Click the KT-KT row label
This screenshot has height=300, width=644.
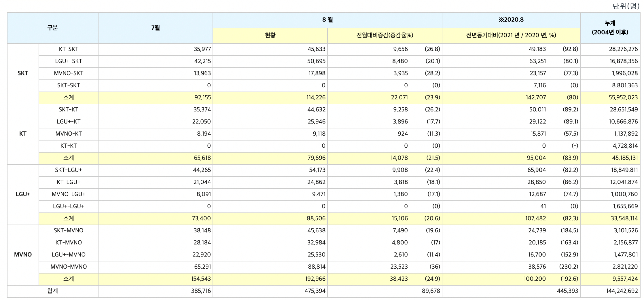pyautogui.click(x=69, y=146)
